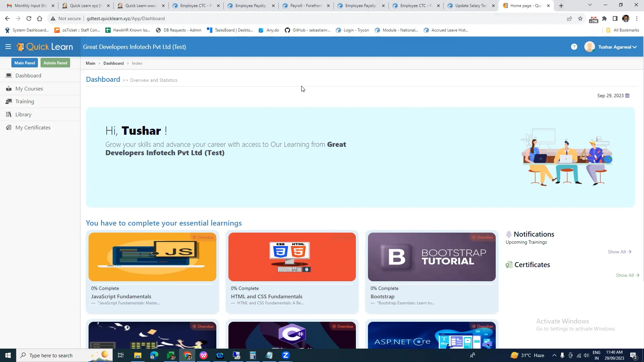Open Training in the sidebar
Viewport: 644px width, 362px height.
click(x=40, y=102)
